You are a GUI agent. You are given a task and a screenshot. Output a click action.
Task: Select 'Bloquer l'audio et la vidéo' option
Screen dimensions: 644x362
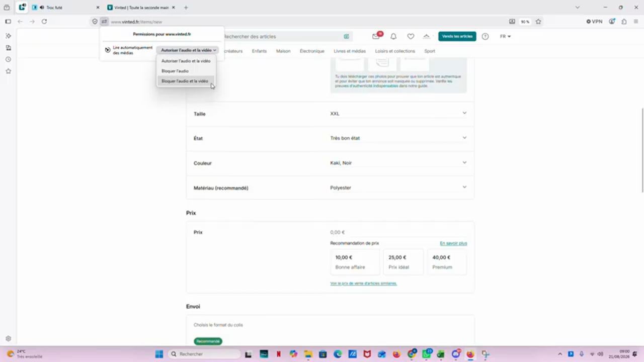coord(186,81)
